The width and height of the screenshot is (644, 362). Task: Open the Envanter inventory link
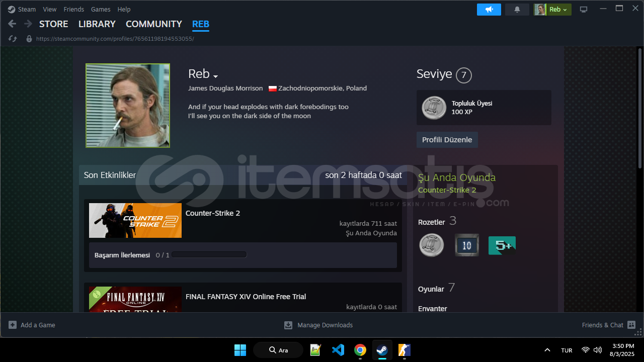(x=433, y=309)
